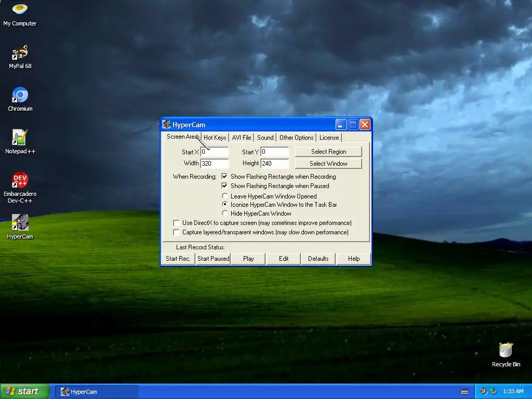Switch to Hot Keys tab
This screenshot has height=399, width=532.
215,137
